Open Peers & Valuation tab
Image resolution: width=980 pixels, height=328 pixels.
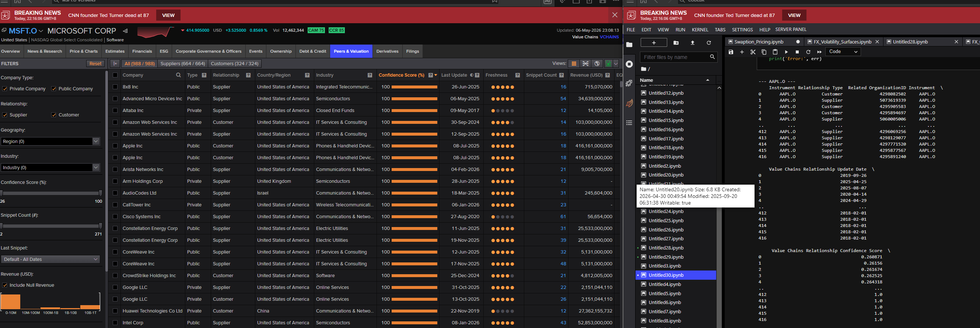351,51
